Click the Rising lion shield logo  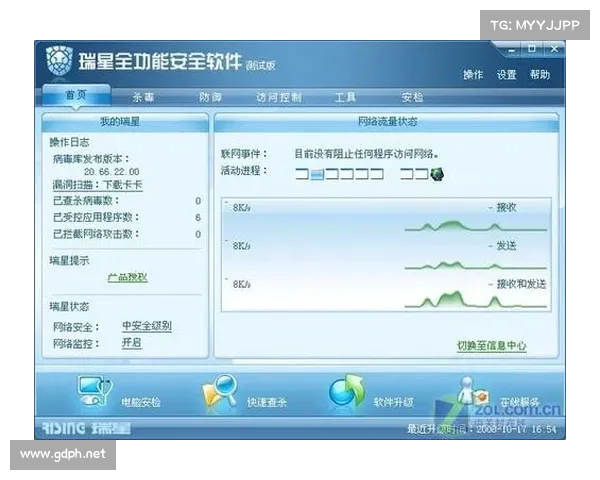click(59, 60)
